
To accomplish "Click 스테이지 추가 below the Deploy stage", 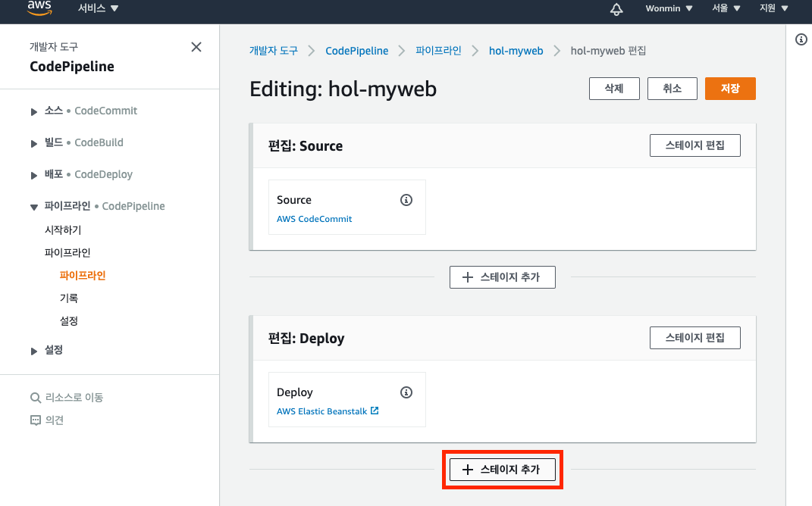I will [503, 470].
